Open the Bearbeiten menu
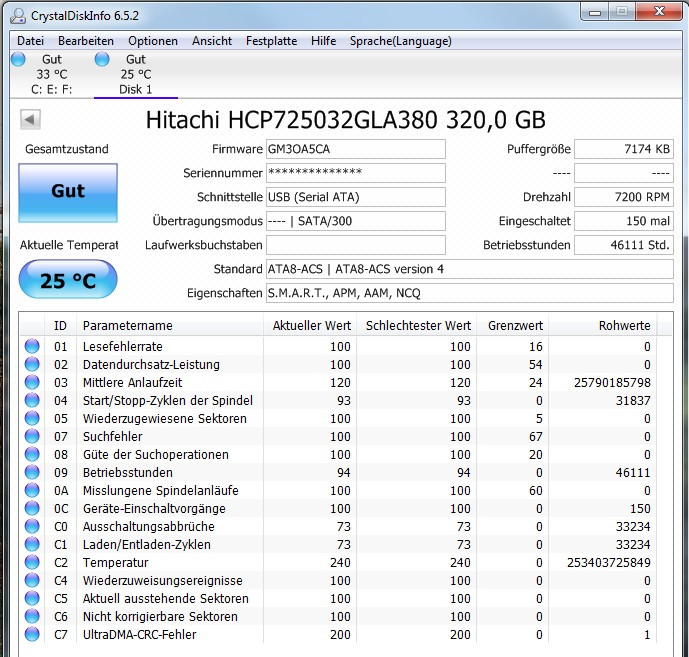This screenshot has width=689, height=657. click(86, 41)
